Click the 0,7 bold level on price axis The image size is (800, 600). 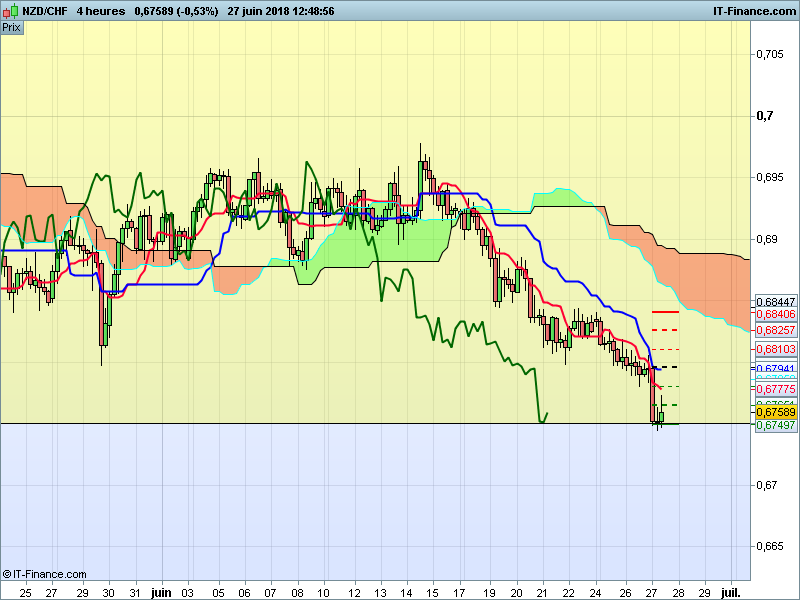[x=765, y=116]
